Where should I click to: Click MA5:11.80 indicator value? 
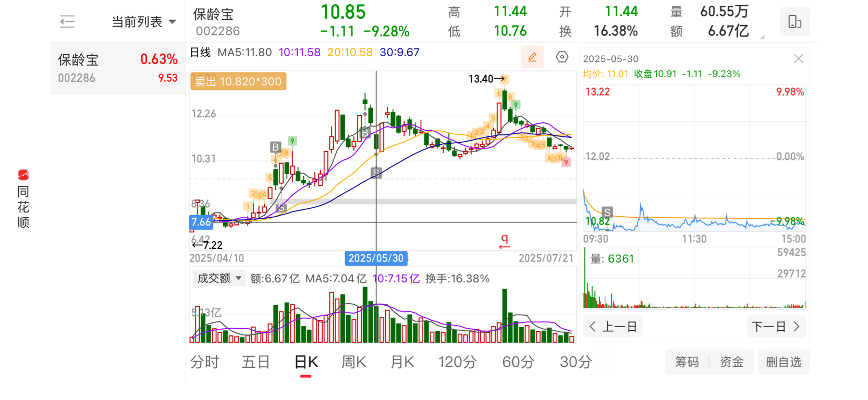pos(244,53)
